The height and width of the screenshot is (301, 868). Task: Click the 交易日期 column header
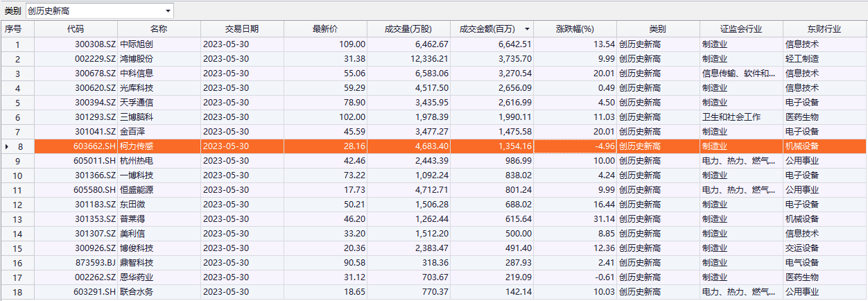click(x=242, y=29)
